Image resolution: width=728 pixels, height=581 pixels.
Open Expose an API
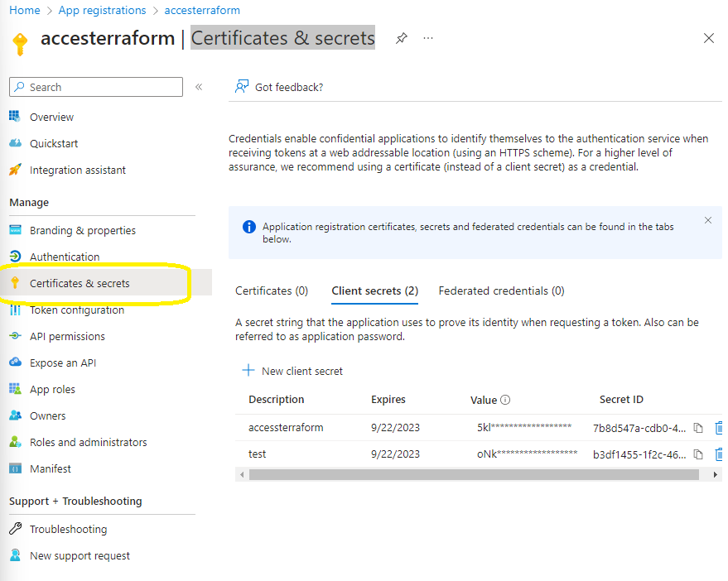click(x=61, y=363)
